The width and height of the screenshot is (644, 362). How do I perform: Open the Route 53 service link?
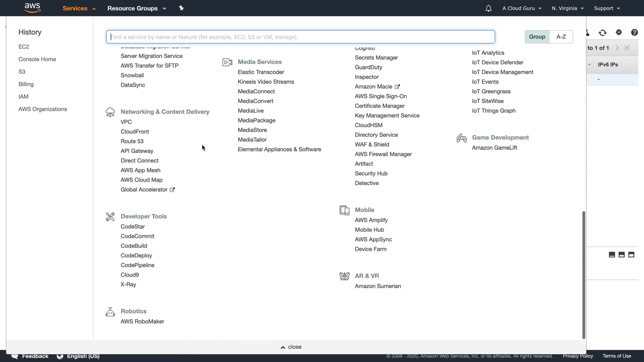132,141
